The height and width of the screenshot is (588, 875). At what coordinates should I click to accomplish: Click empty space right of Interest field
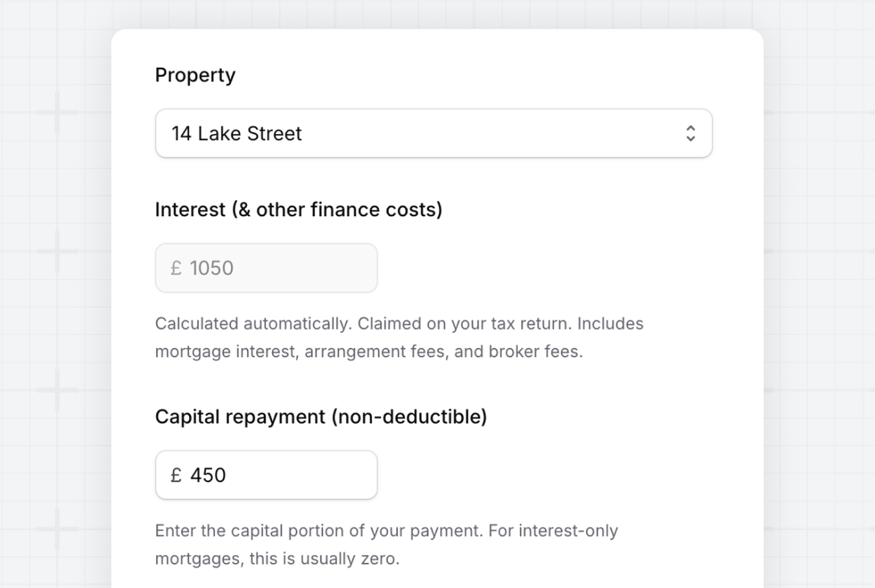click(x=544, y=268)
